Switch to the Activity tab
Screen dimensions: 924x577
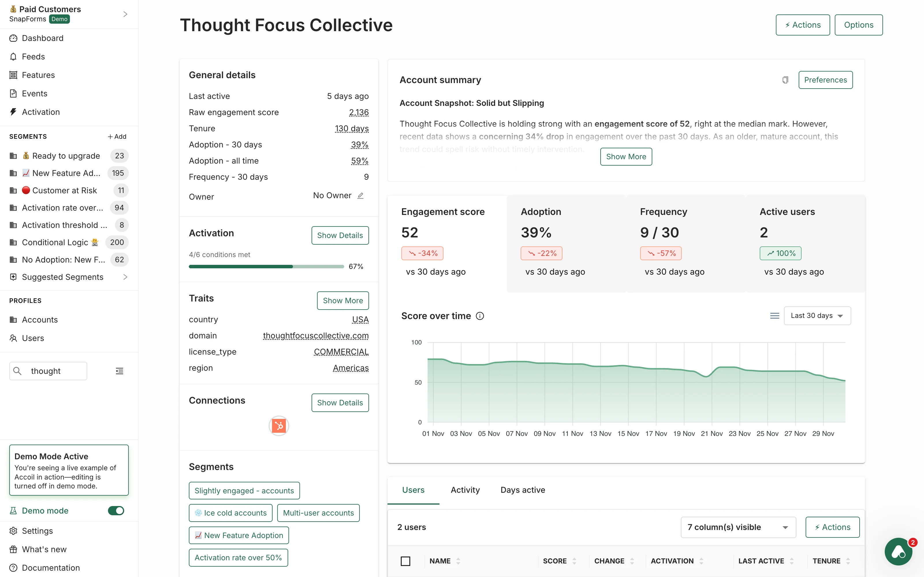point(465,490)
